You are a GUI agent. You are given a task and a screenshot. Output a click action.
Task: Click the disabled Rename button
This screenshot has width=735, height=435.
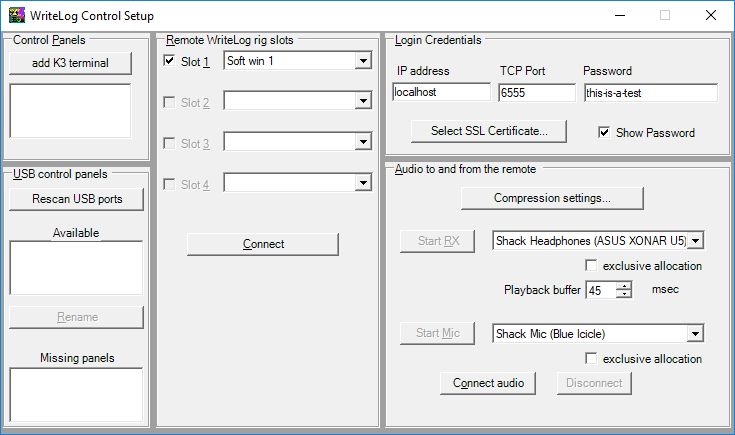pyautogui.click(x=77, y=317)
